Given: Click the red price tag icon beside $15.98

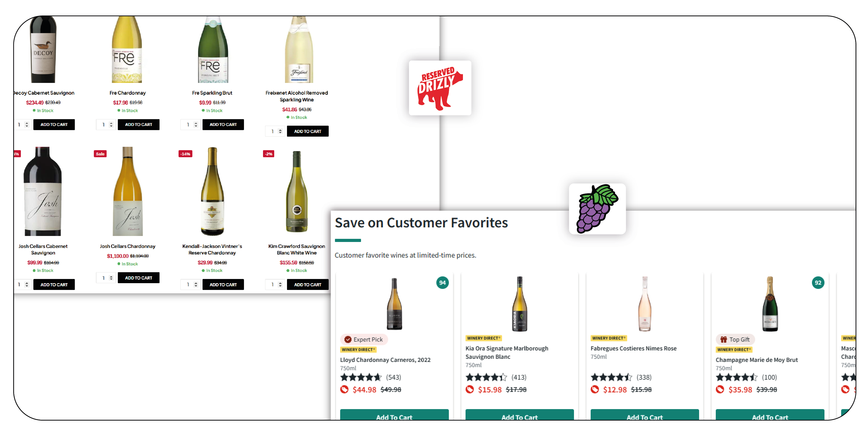Looking at the screenshot, I should [469, 390].
